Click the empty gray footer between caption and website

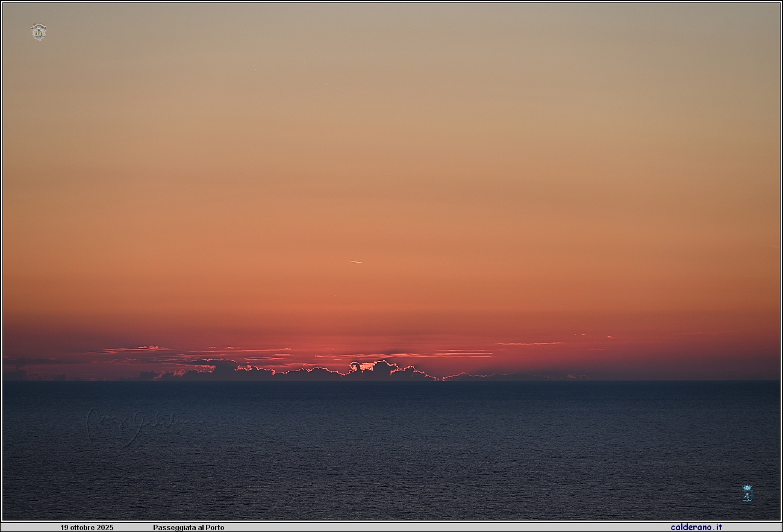pos(446,528)
